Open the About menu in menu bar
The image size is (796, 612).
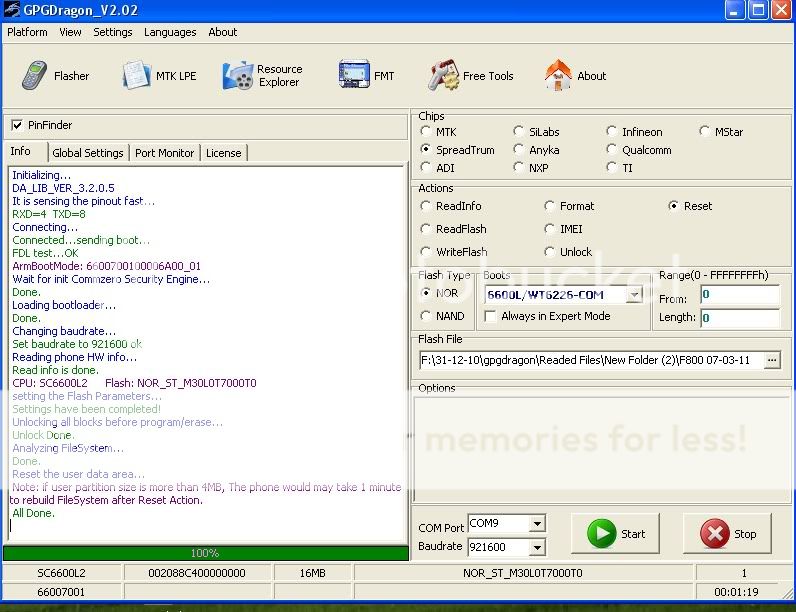pos(222,32)
